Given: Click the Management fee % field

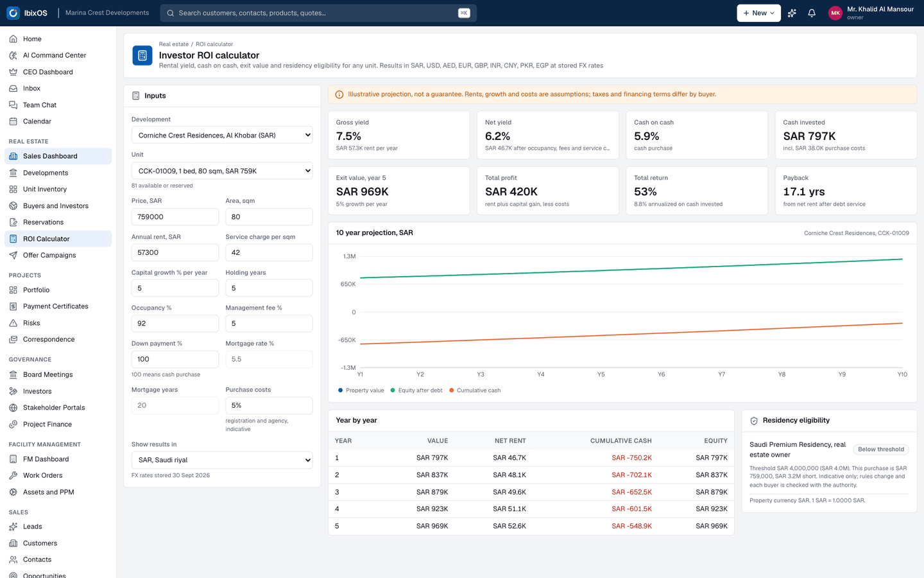Looking at the screenshot, I should pos(269,324).
